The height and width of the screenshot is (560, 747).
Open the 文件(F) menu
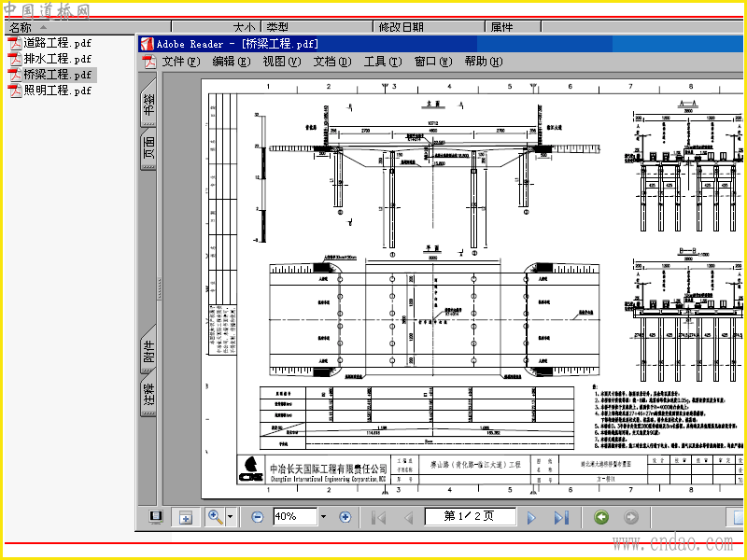[181, 61]
